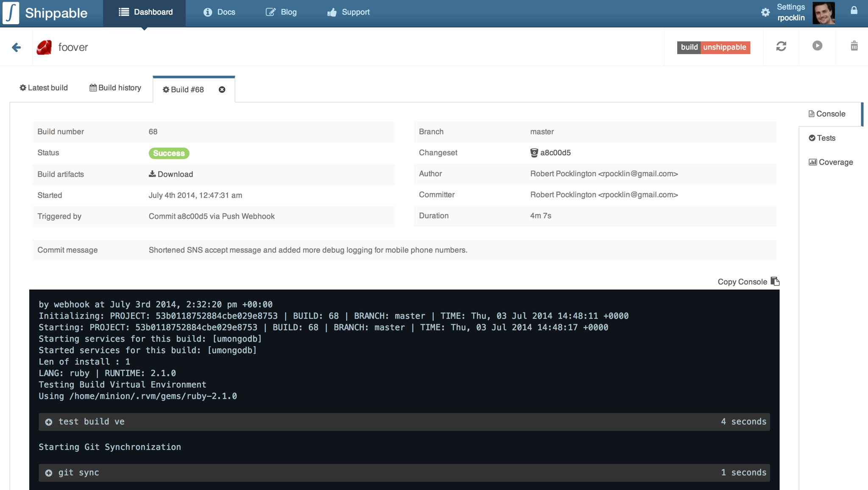Click the Success status badge
Image resolution: width=868 pixels, height=490 pixels.
coord(169,153)
